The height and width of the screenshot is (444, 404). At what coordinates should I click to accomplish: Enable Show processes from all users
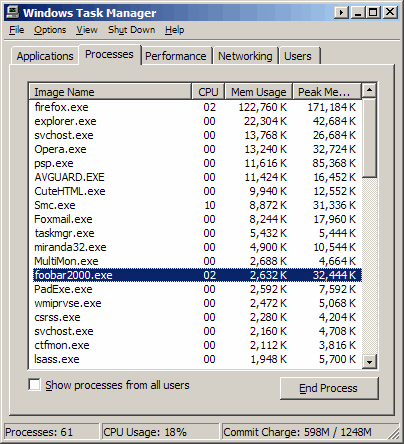click(x=34, y=384)
